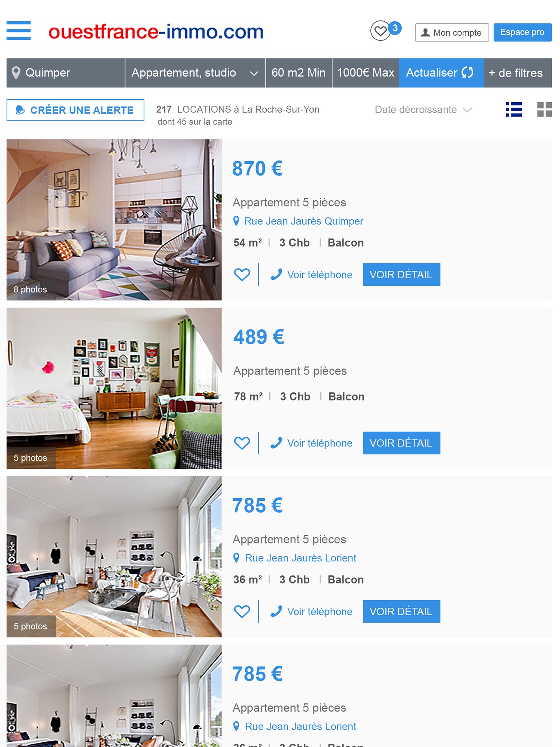Select the 60 m2 Min filter
560x747 pixels.
299,73
